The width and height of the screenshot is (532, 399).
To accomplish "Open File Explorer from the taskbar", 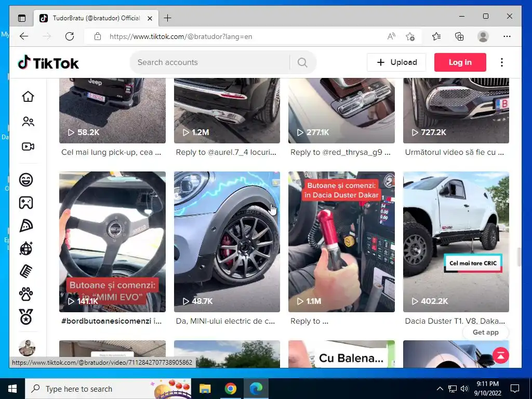I will click(205, 389).
